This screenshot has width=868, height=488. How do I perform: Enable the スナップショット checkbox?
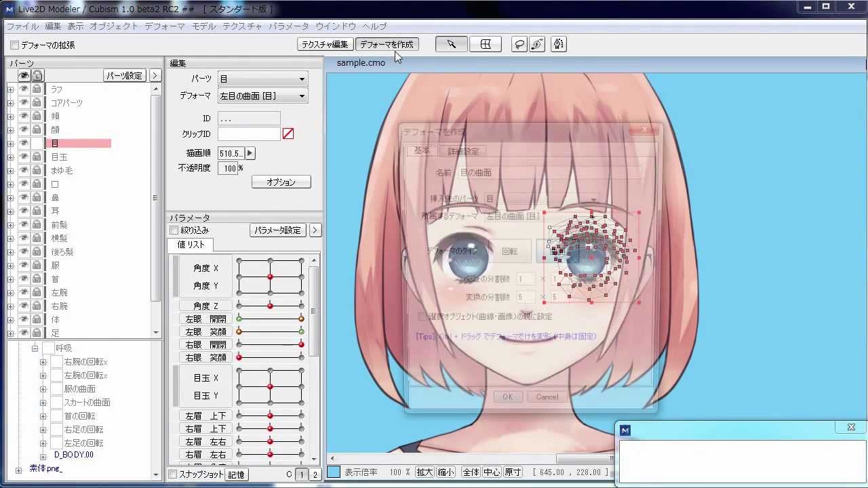(x=172, y=474)
